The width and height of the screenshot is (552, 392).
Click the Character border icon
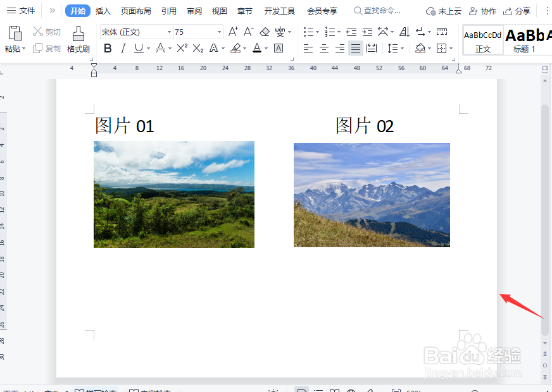pos(279,48)
